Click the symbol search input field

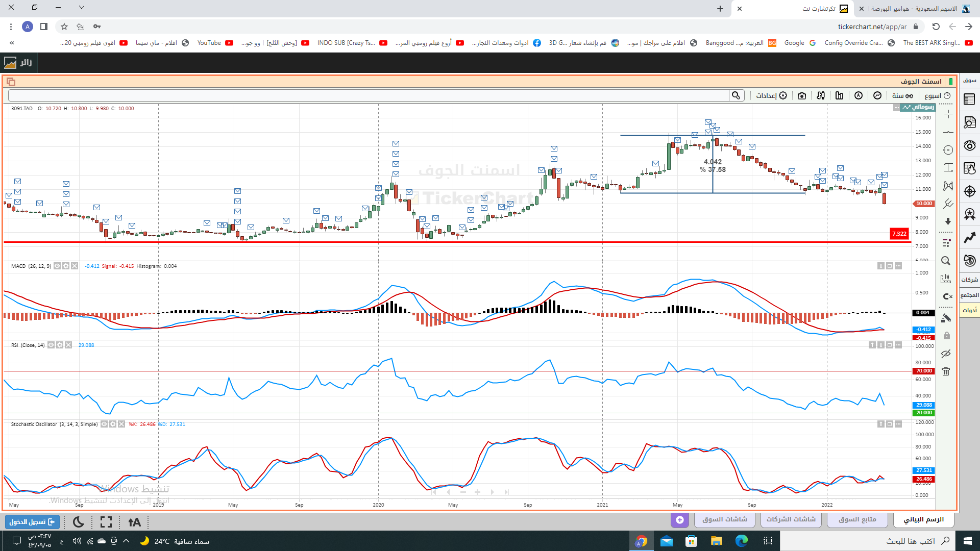click(x=369, y=96)
